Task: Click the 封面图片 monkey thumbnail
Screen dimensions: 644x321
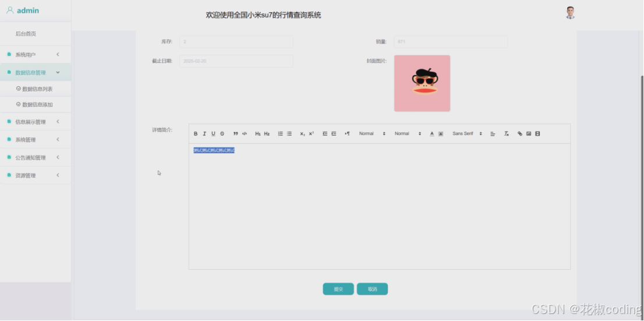Action: click(422, 83)
